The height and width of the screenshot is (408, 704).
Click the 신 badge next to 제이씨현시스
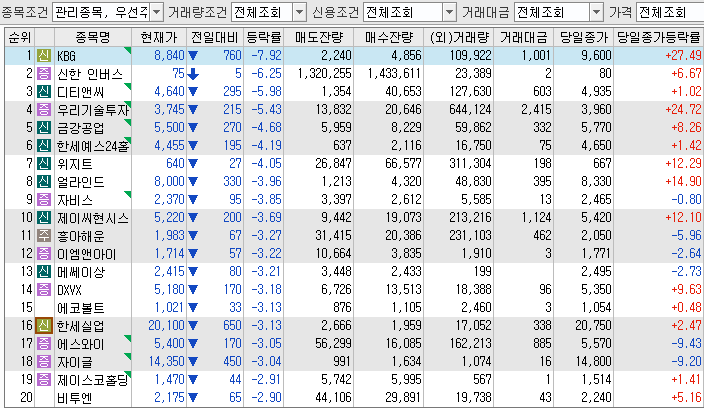[x=44, y=218]
